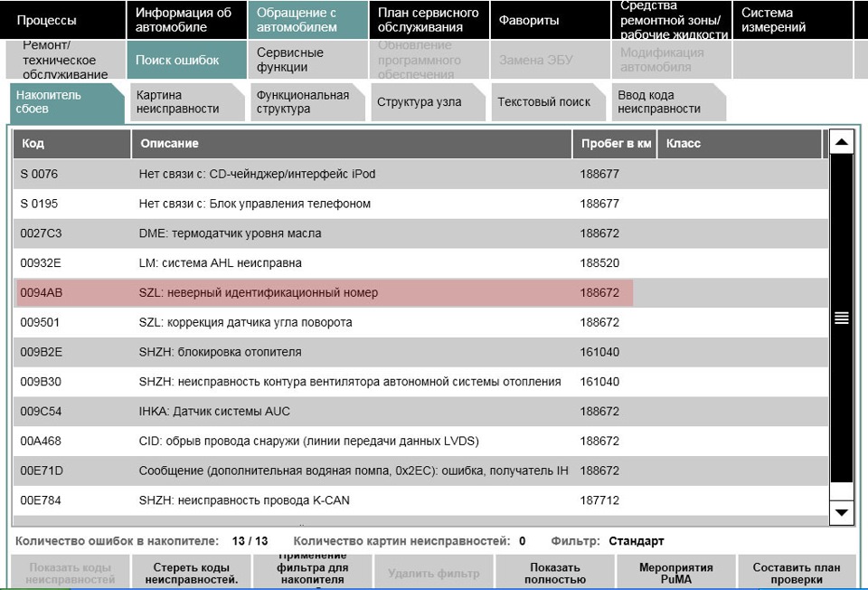
Task: Click Стереть коды неисправностей button
Action: click(x=192, y=574)
